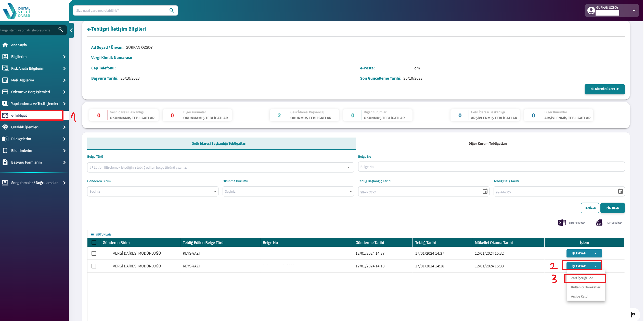Check the second row tebligat checkbox
644x321 pixels.
pyautogui.click(x=94, y=266)
